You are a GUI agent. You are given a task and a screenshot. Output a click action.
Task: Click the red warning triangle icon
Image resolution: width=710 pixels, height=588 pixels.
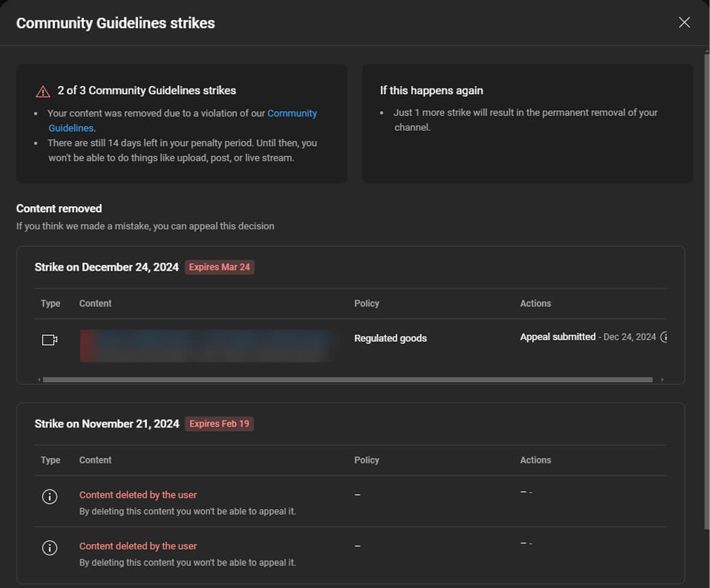43,91
